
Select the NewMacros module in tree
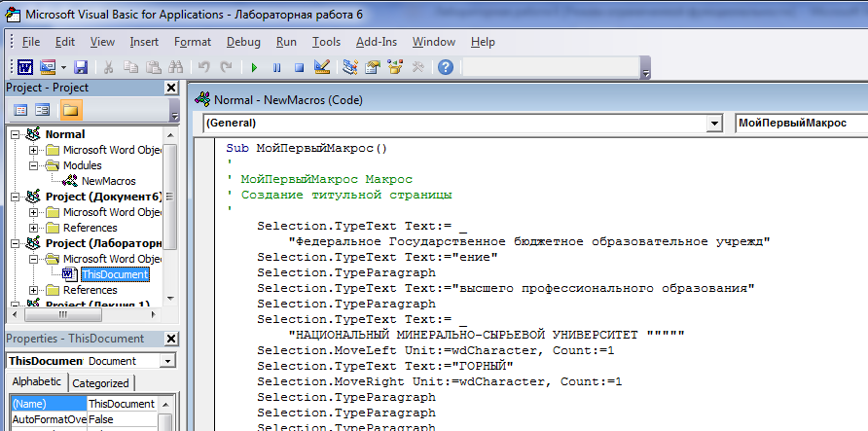(109, 181)
